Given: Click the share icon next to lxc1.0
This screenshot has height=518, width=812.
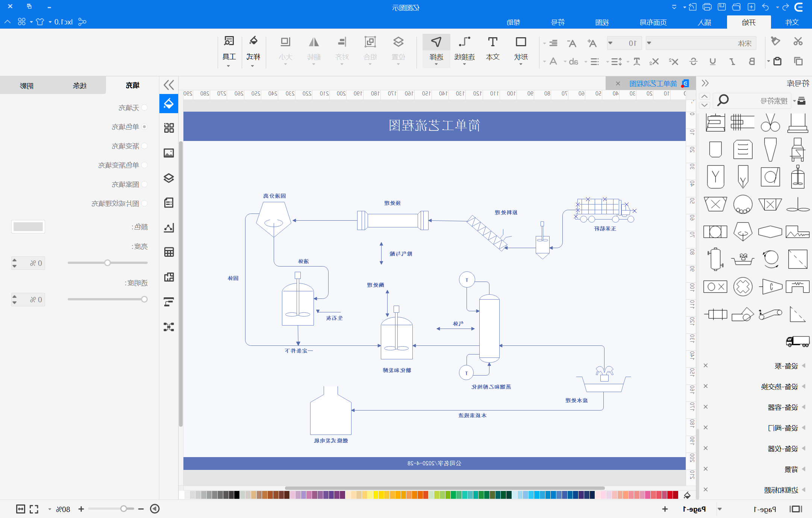Looking at the screenshot, I should tap(82, 22).
